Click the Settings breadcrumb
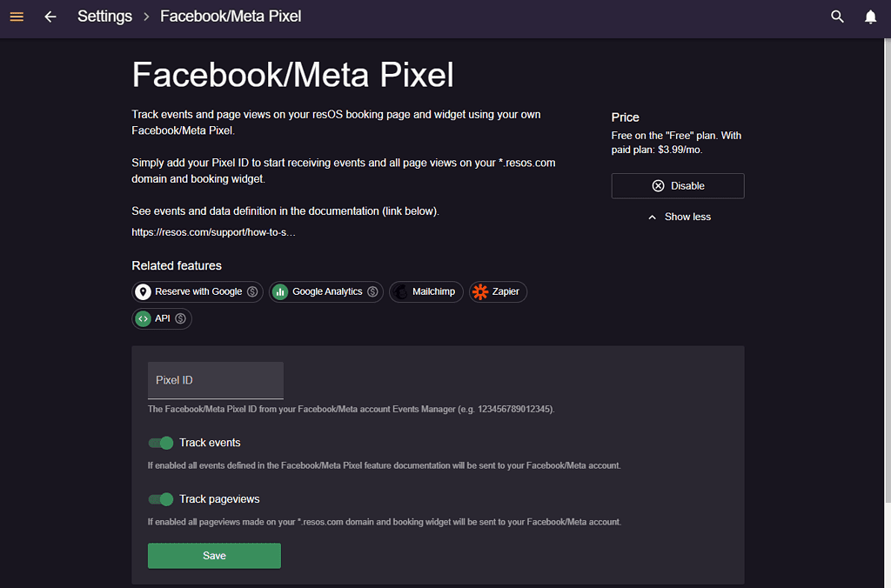The width and height of the screenshot is (891, 588). click(x=104, y=17)
